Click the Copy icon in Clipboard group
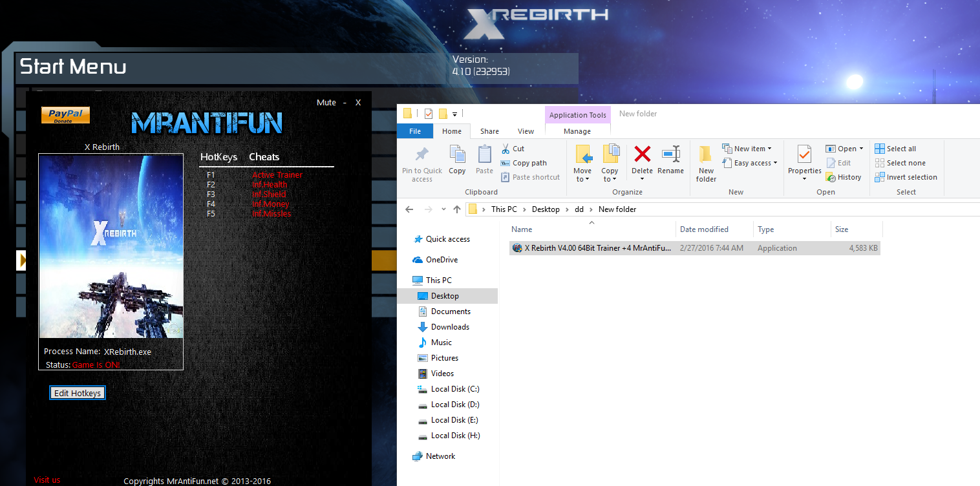The width and height of the screenshot is (980, 486). click(x=457, y=155)
